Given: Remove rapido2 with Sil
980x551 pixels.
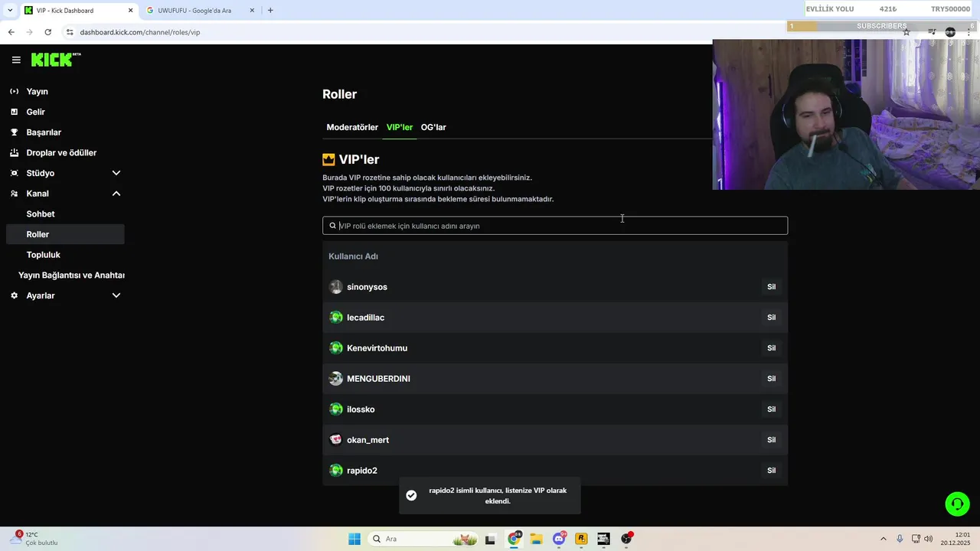Looking at the screenshot, I should coord(771,471).
